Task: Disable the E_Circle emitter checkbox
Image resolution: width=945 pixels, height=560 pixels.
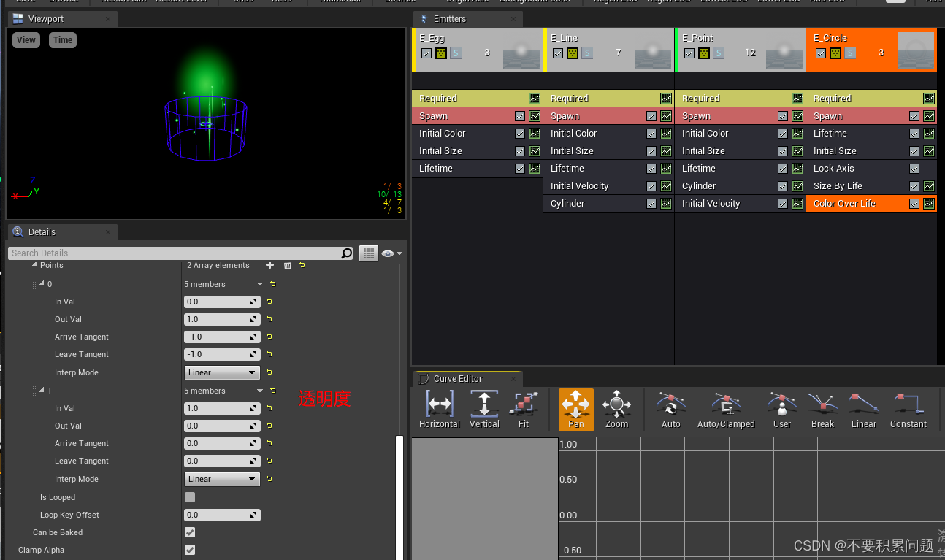Action: [x=821, y=53]
